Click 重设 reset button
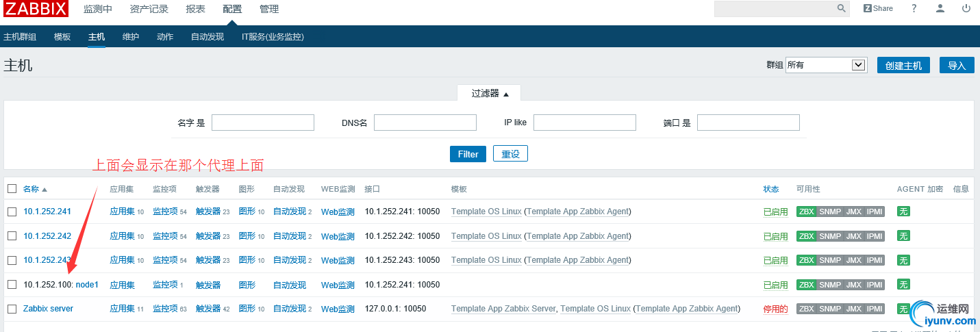This screenshot has height=332, width=980. (x=510, y=154)
